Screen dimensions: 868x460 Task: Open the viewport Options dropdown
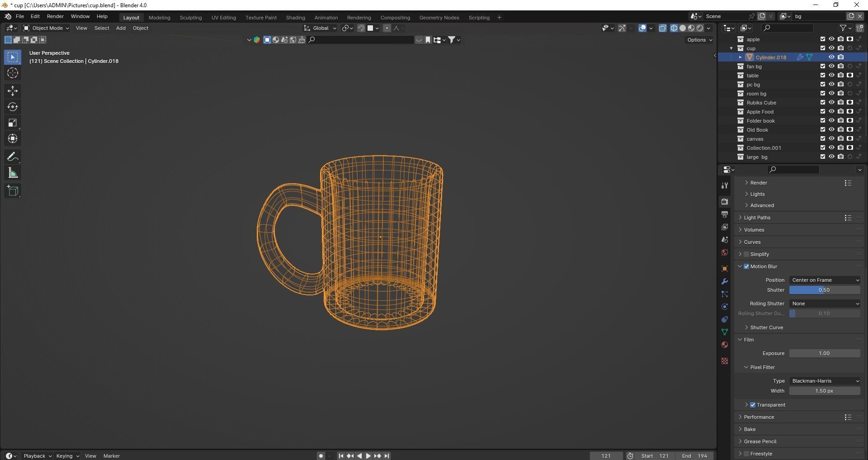(699, 40)
